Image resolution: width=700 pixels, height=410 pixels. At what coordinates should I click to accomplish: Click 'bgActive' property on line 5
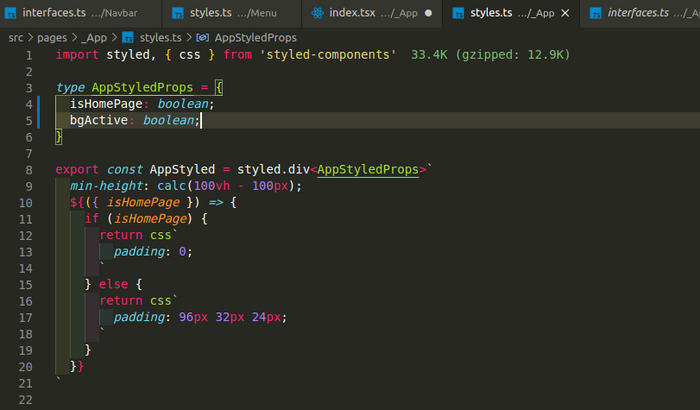click(x=99, y=120)
